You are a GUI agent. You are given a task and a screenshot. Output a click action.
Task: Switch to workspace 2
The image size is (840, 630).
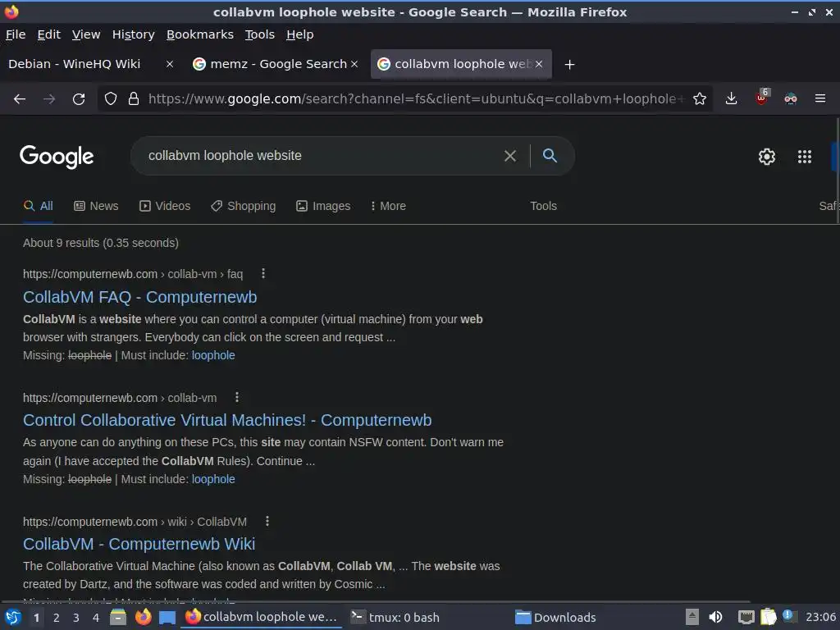tap(57, 618)
